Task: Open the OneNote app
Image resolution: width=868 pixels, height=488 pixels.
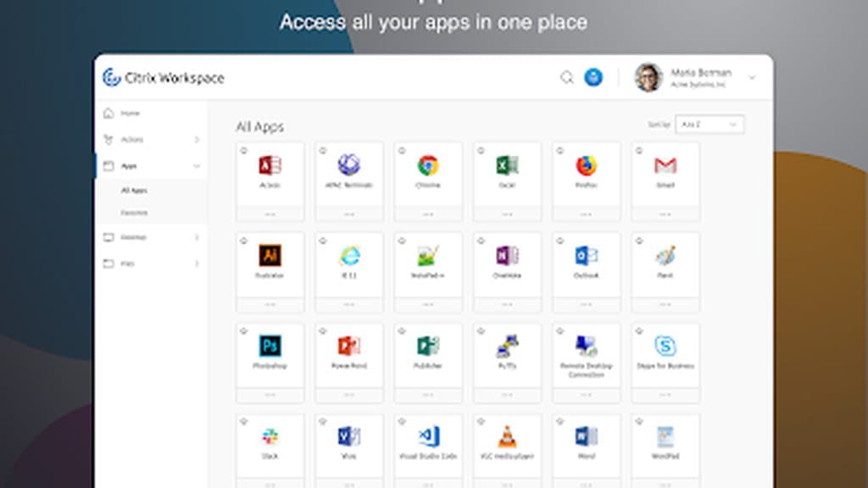Action: (x=507, y=256)
